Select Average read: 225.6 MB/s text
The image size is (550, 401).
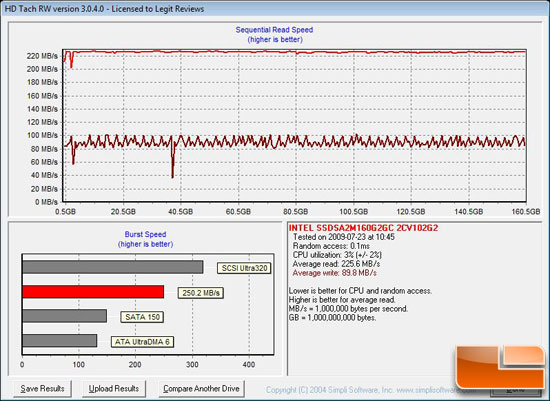coord(336,264)
